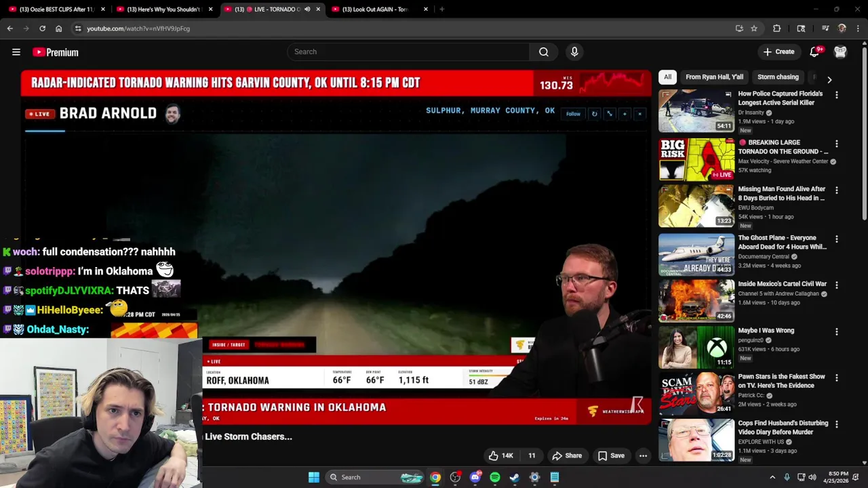Open Missing Man Found Alive video title

click(x=781, y=194)
